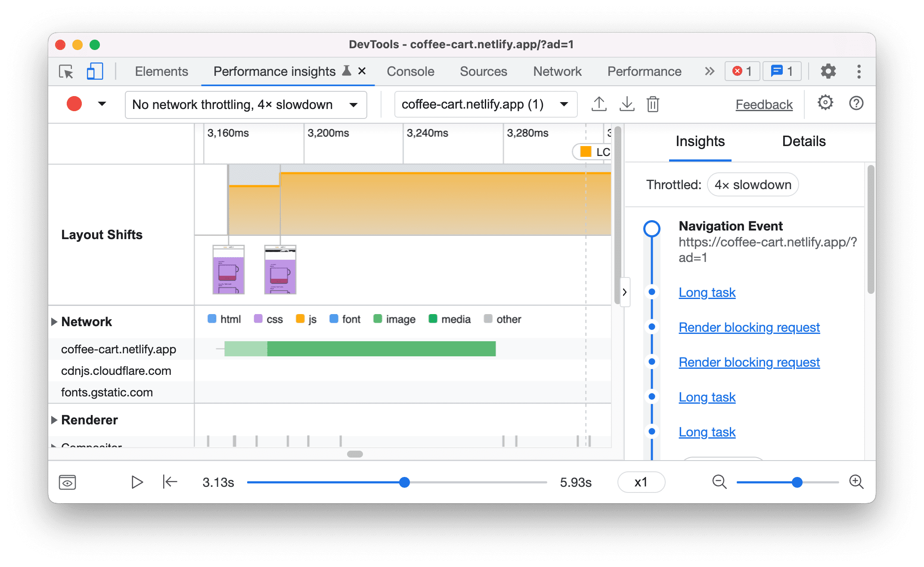Open the recording selector dropdown for coffee-cart.netlify.app
This screenshot has height=567, width=924.
coord(564,104)
